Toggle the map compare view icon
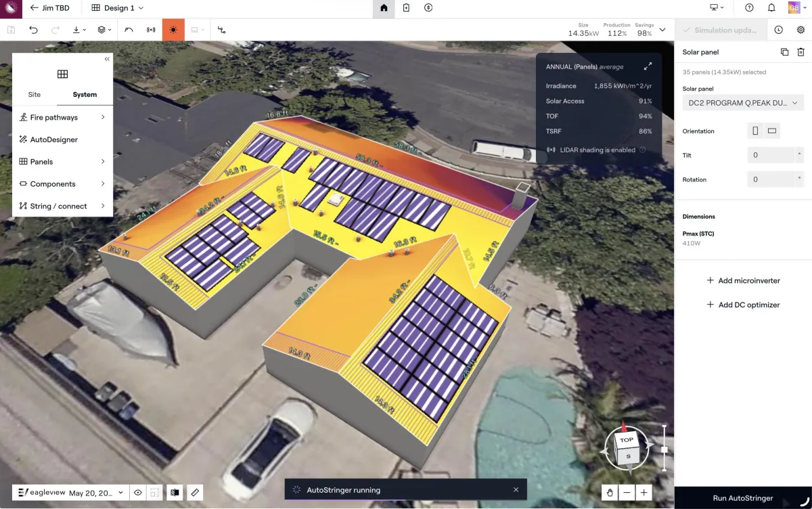 tap(175, 493)
